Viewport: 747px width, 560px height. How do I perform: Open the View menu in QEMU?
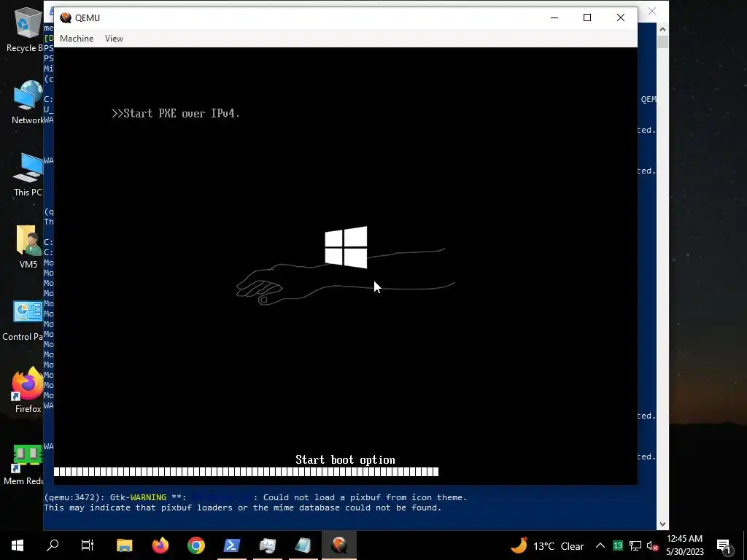tap(114, 39)
